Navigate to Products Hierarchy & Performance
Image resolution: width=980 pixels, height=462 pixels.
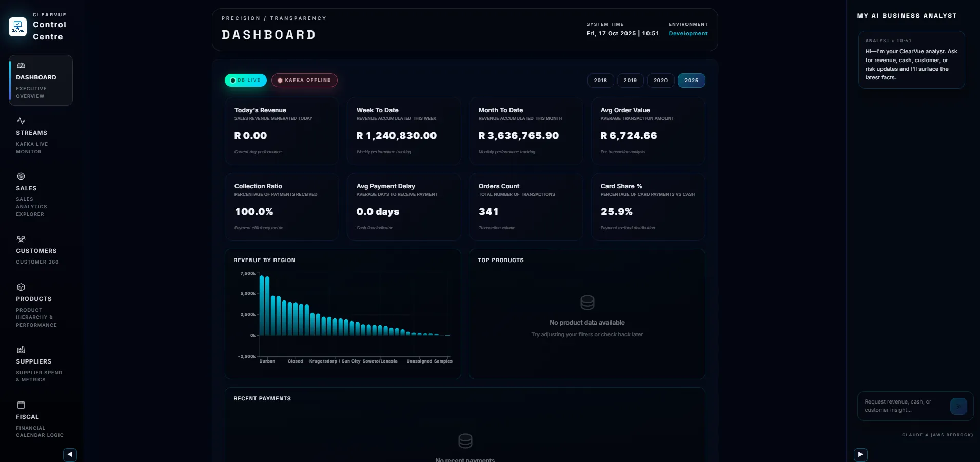[x=41, y=306]
